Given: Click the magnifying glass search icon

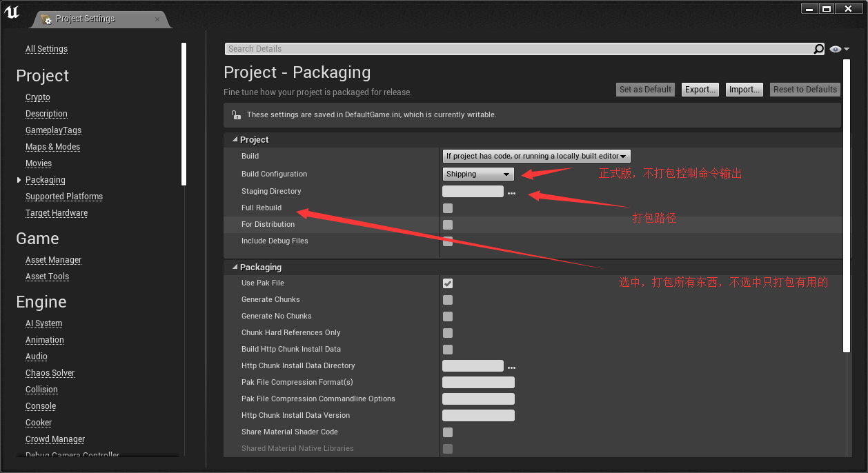Looking at the screenshot, I should [818, 49].
